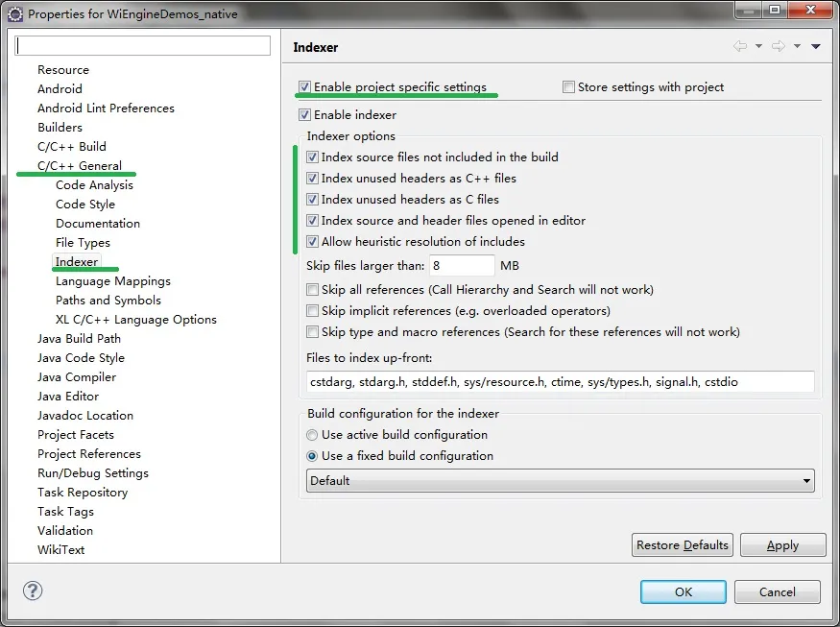Screen dimensions: 840x627
Task: Open the Code Style page under C/C++ General
Action: [x=85, y=205]
